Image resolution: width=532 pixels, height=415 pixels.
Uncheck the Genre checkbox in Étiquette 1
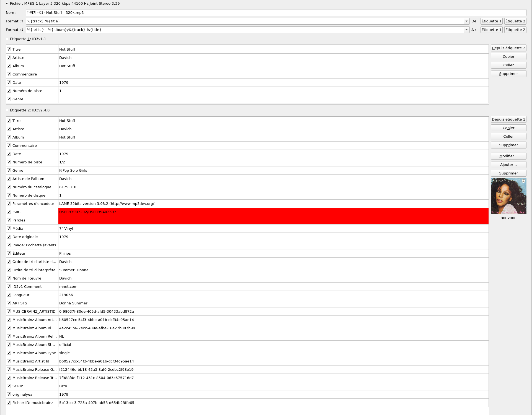click(9, 99)
